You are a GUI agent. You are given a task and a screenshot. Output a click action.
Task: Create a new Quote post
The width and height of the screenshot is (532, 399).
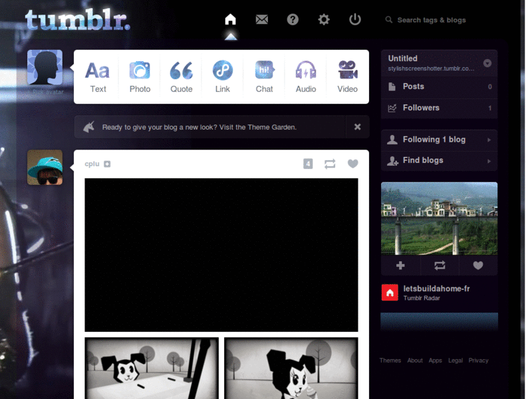pos(181,76)
